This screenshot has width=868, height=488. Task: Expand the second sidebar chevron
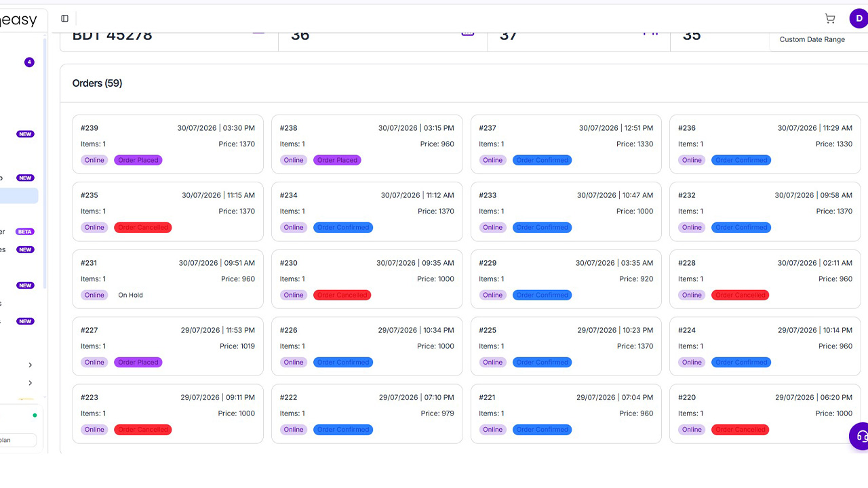click(x=30, y=383)
